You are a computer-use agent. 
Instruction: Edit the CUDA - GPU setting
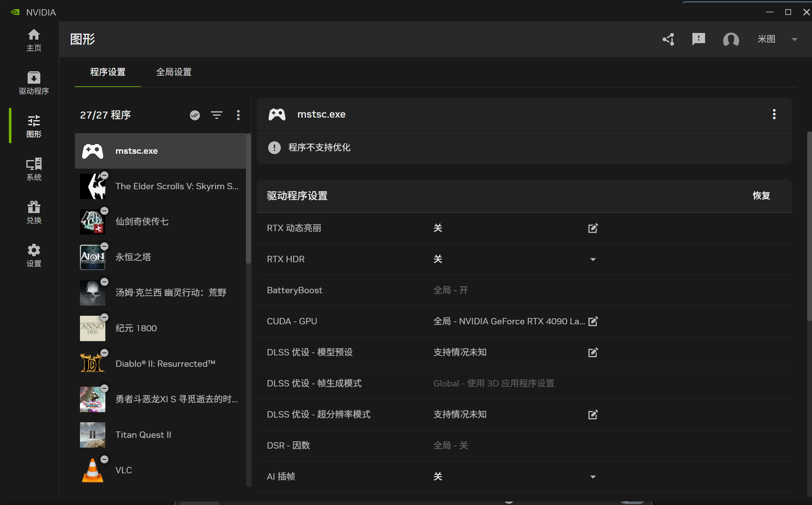593,321
